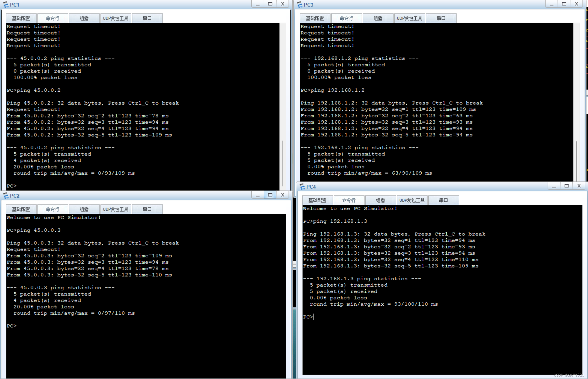Maximize the PC1 window
Image resolution: width=588 pixels, height=379 pixels.
pyautogui.click(x=270, y=4)
